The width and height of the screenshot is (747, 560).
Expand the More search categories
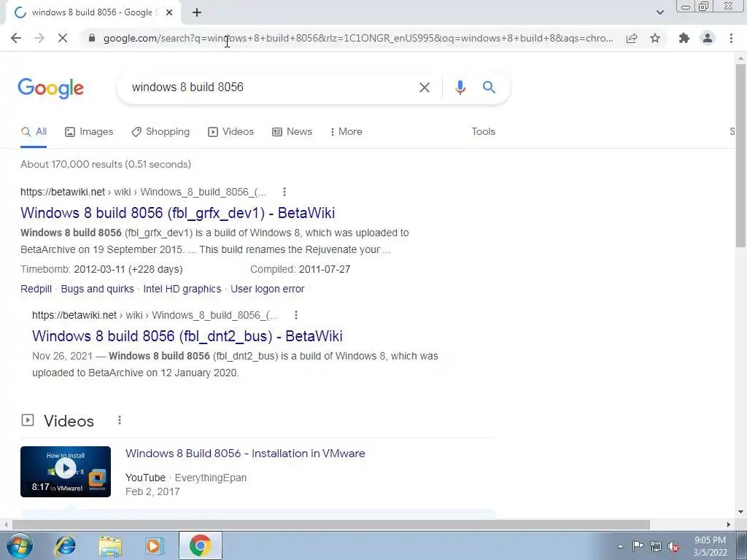pyautogui.click(x=347, y=132)
